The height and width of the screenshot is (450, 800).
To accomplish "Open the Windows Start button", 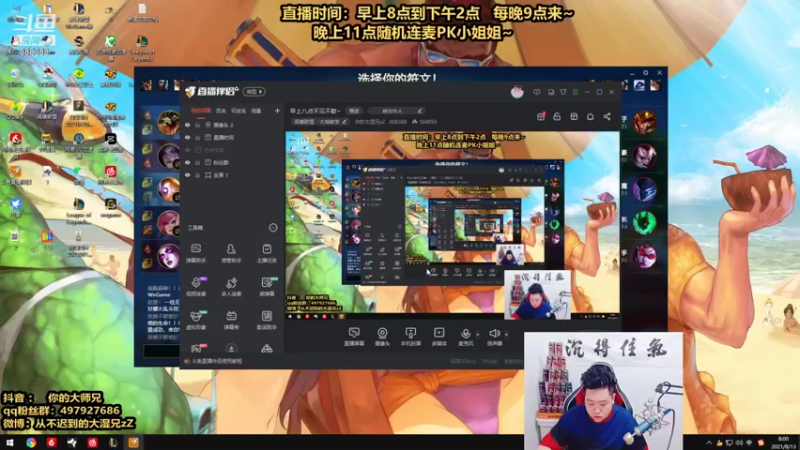I will coord(10,442).
